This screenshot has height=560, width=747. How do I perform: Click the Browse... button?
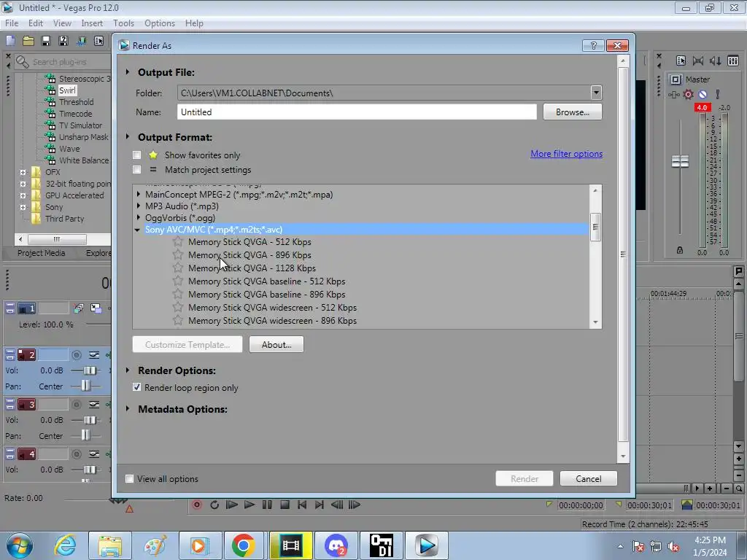572,112
